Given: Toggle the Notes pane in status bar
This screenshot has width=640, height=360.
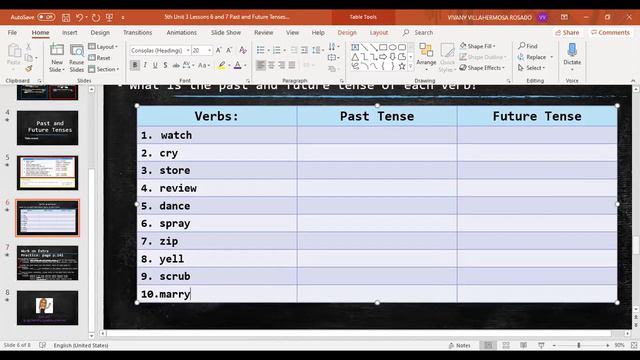Looking at the screenshot, I should click(x=459, y=345).
